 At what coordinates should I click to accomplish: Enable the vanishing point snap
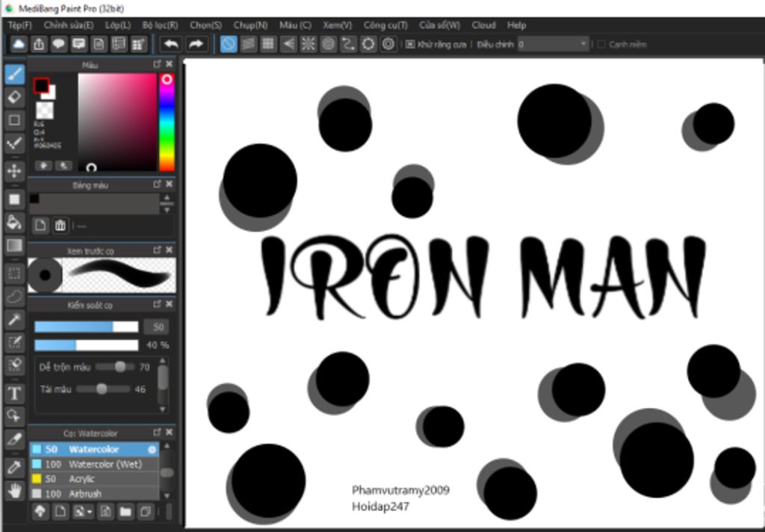click(x=288, y=44)
